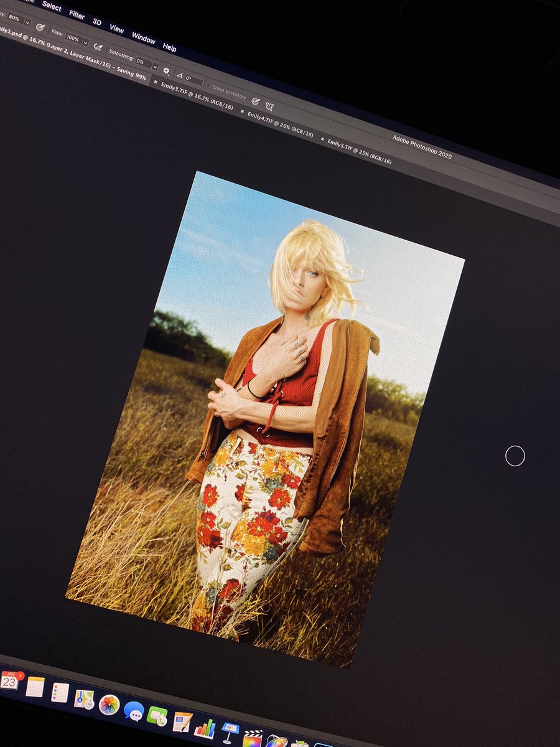This screenshot has height=747, width=560.
Task: Toggle pressure for opacity icon
Action: point(40,27)
